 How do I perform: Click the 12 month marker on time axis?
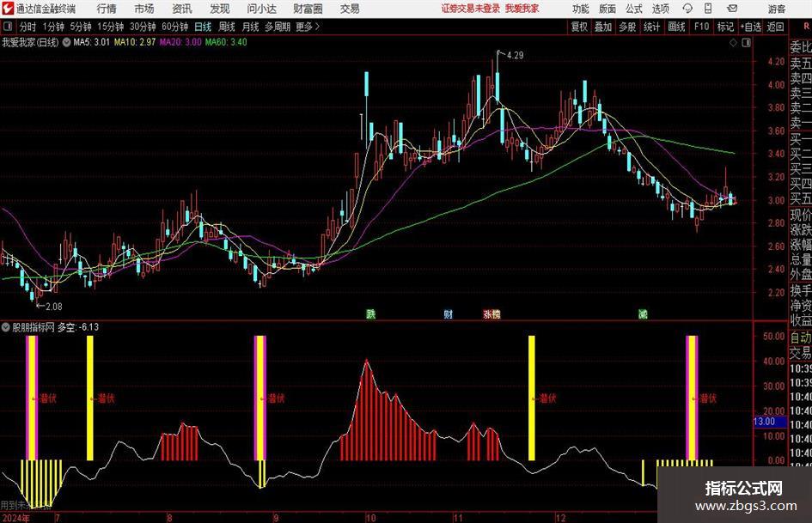(560, 517)
